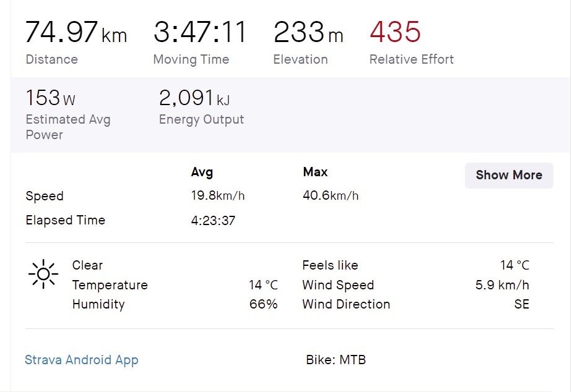The width and height of the screenshot is (572, 392).
Task: Click the SE wind direction value
Action: pos(521,304)
